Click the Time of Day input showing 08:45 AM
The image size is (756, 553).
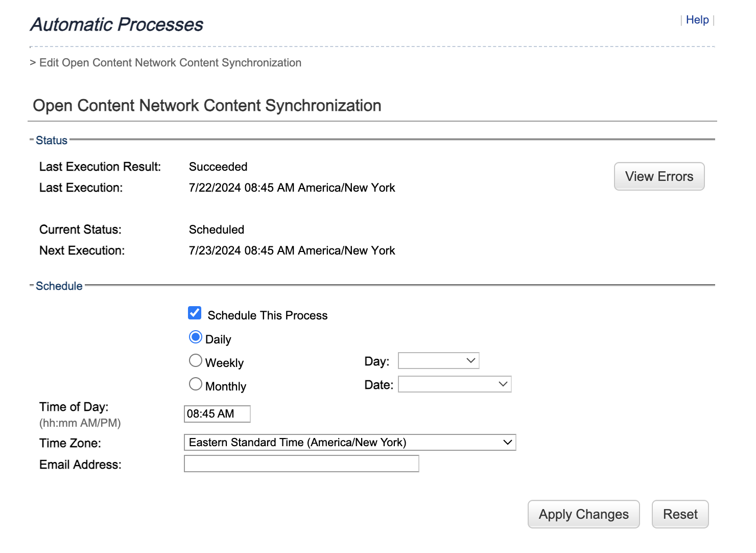[217, 413]
